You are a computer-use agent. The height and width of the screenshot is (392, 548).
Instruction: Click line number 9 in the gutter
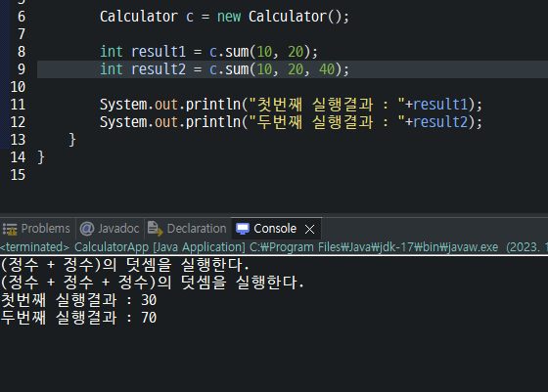pyautogui.click(x=22, y=69)
